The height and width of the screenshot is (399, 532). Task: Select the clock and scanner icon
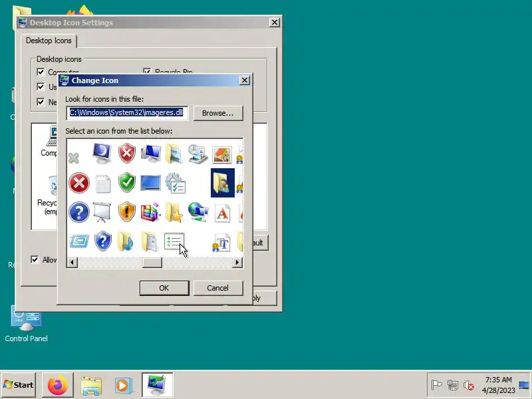(x=198, y=154)
